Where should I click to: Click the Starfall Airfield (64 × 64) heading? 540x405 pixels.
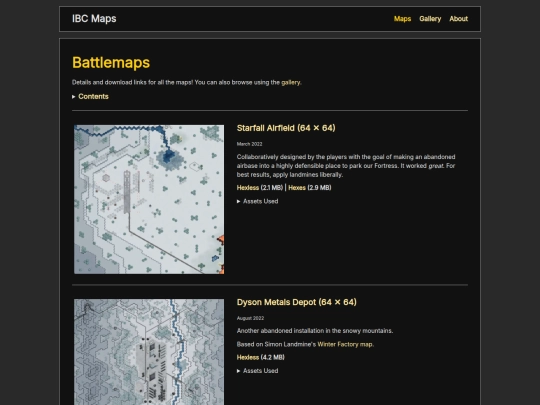[286, 128]
